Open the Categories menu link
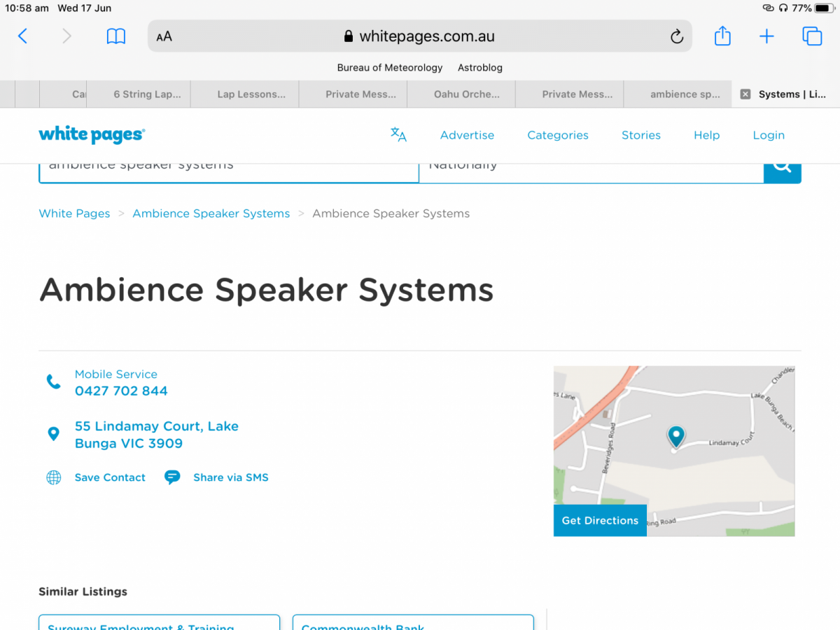840x630 pixels. coord(558,135)
